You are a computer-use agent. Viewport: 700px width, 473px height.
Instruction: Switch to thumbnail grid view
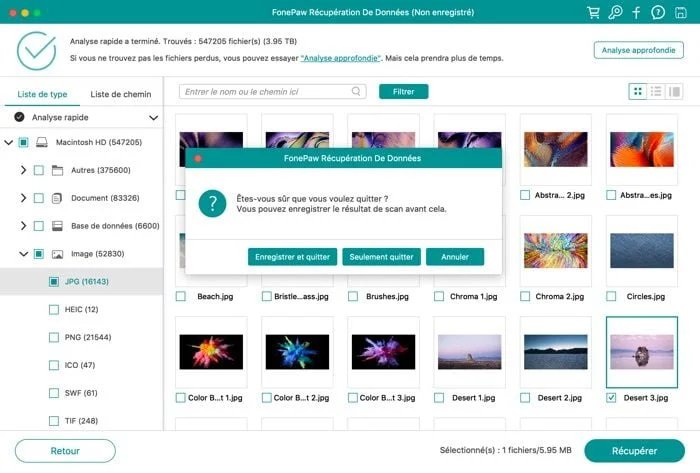[x=638, y=91]
